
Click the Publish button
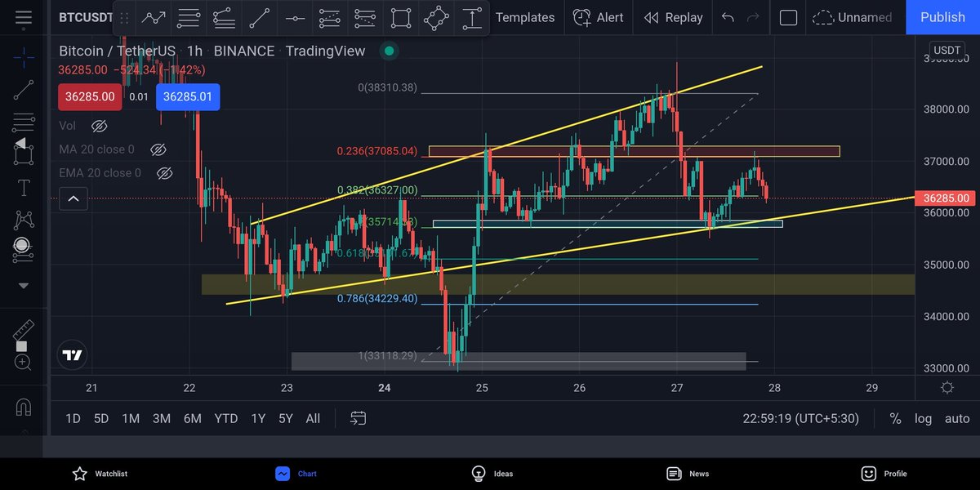point(942,17)
